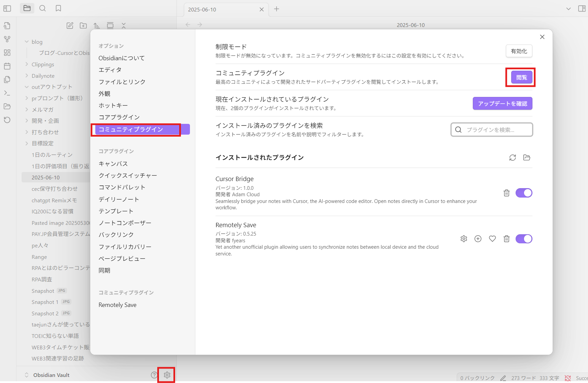Viewport: 588px width, 383px height.
Task: Open graph view ribbon icon
Action: pos(7,39)
